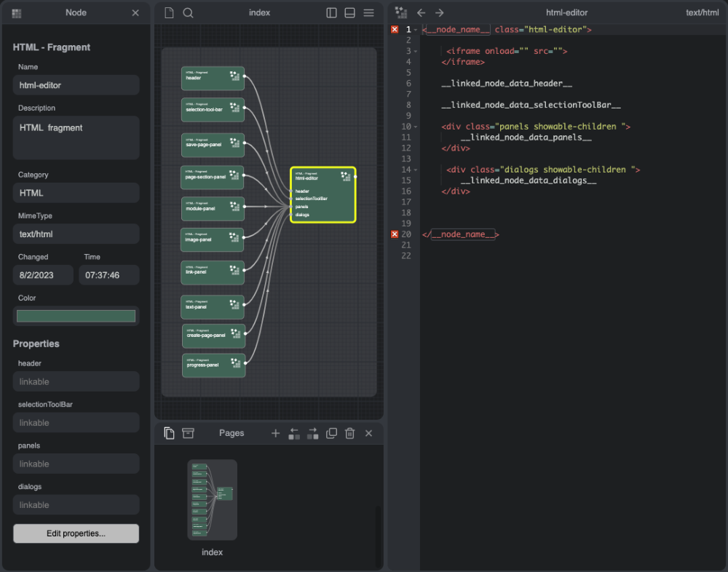728x572 pixels.
Task: Click the Edit properties button
Action: (76, 533)
